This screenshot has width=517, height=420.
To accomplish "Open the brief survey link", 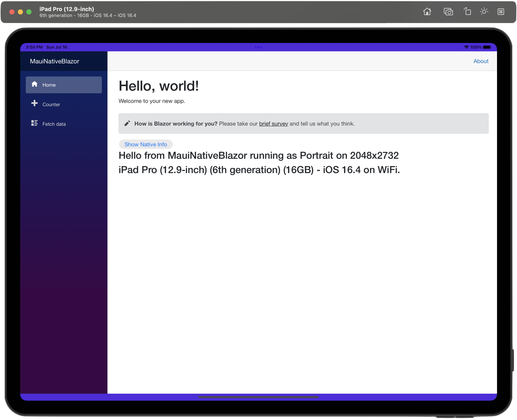I will 273,124.
